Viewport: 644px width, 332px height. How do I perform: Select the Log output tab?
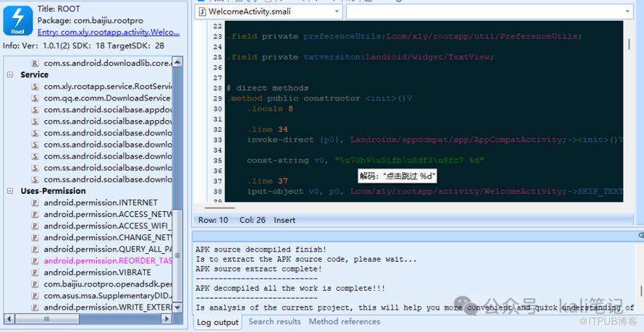click(x=217, y=323)
